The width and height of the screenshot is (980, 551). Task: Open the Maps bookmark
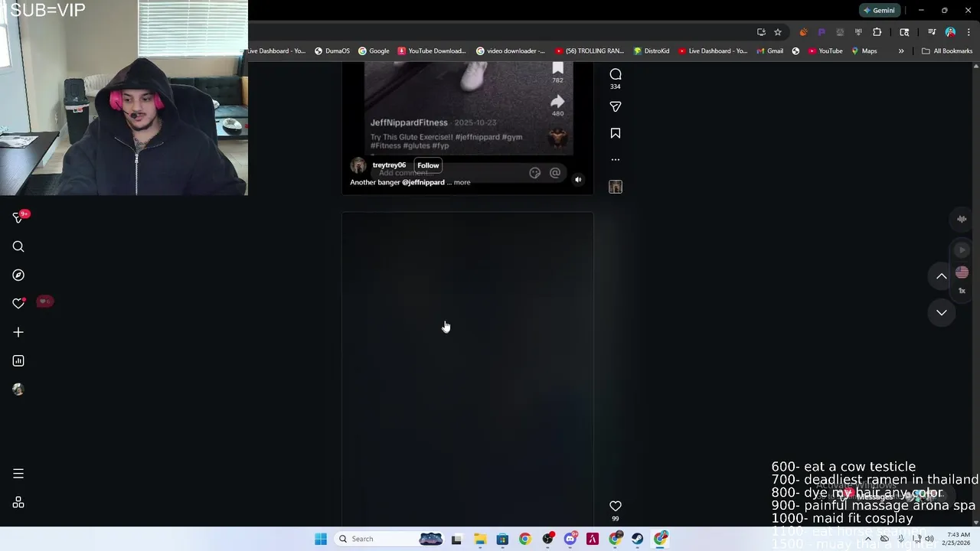(864, 51)
